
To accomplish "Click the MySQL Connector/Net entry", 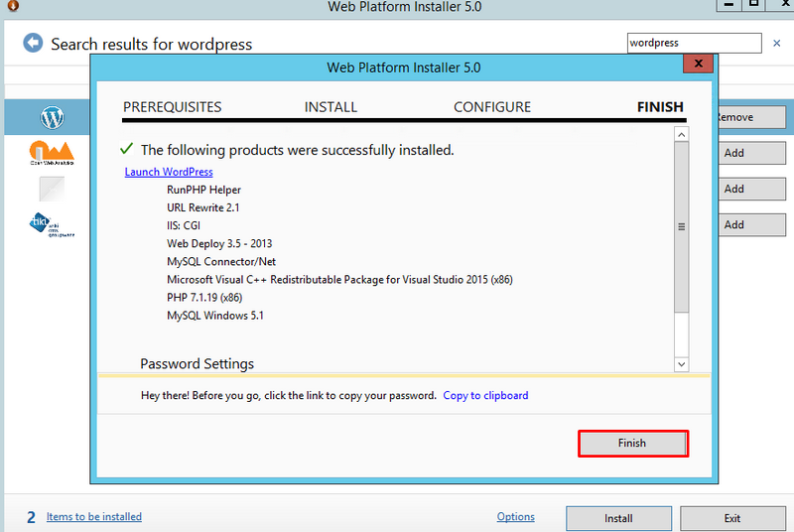I will click(221, 262).
